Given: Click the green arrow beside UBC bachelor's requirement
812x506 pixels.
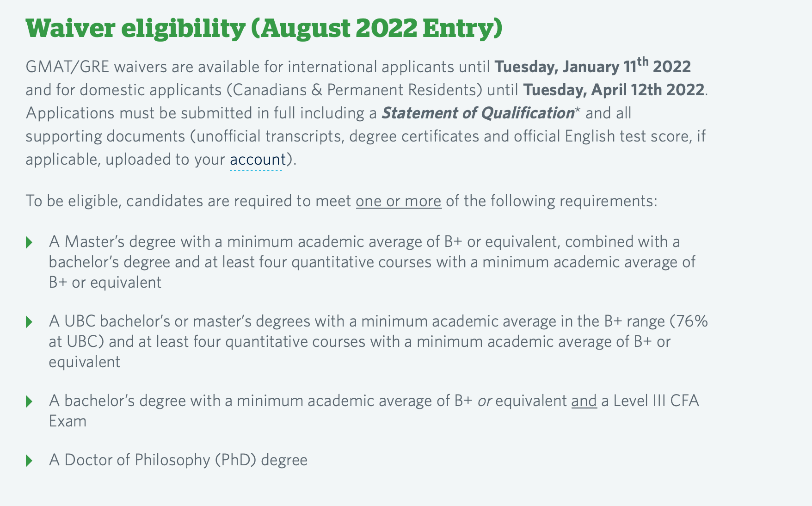Looking at the screenshot, I should (x=29, y=321).
